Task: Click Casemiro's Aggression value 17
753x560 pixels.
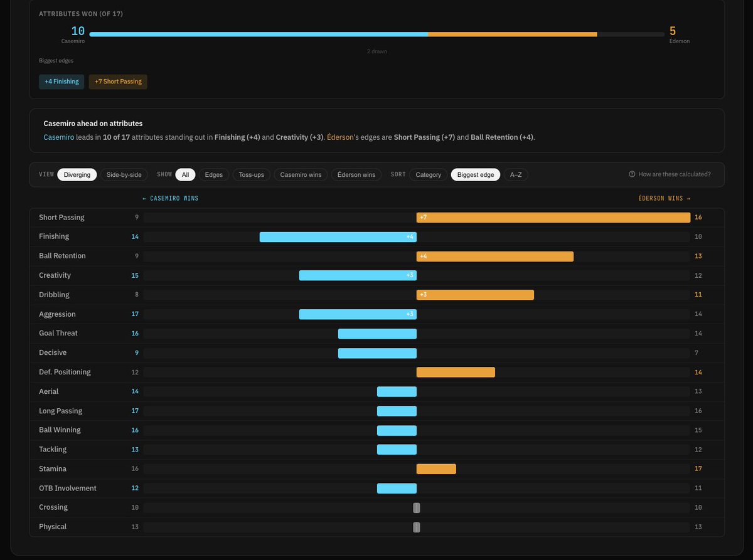Action: click(x=135, y=314)
